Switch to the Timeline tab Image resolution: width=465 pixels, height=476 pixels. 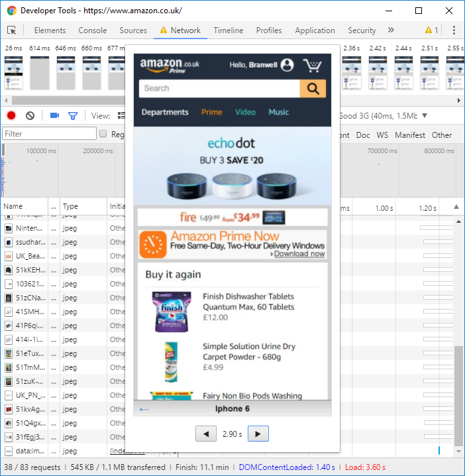228,30
